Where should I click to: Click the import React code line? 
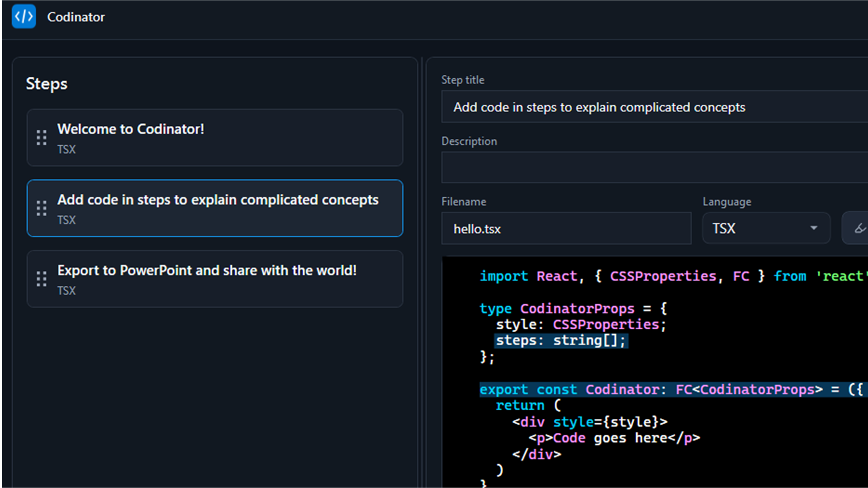[x=673, y=276]
